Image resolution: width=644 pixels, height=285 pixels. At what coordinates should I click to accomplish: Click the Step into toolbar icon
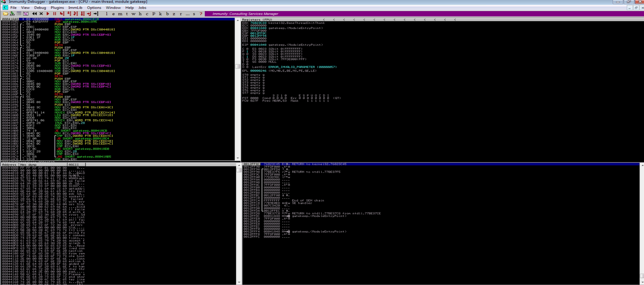[62, 14]
